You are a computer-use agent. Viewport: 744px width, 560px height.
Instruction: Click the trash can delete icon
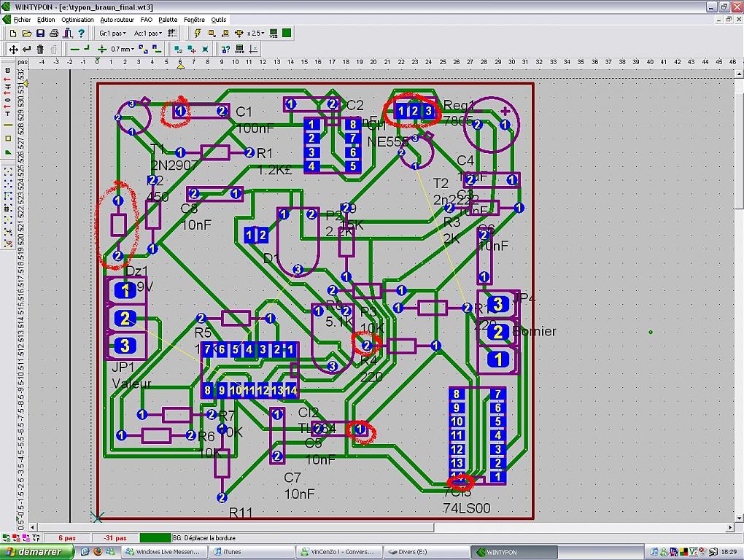[40, 49]
